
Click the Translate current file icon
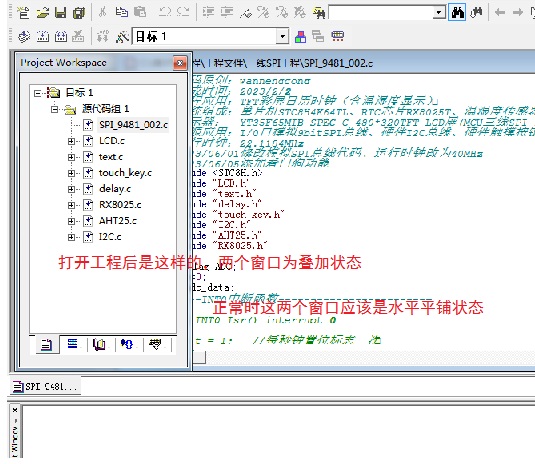click(24, 37)
